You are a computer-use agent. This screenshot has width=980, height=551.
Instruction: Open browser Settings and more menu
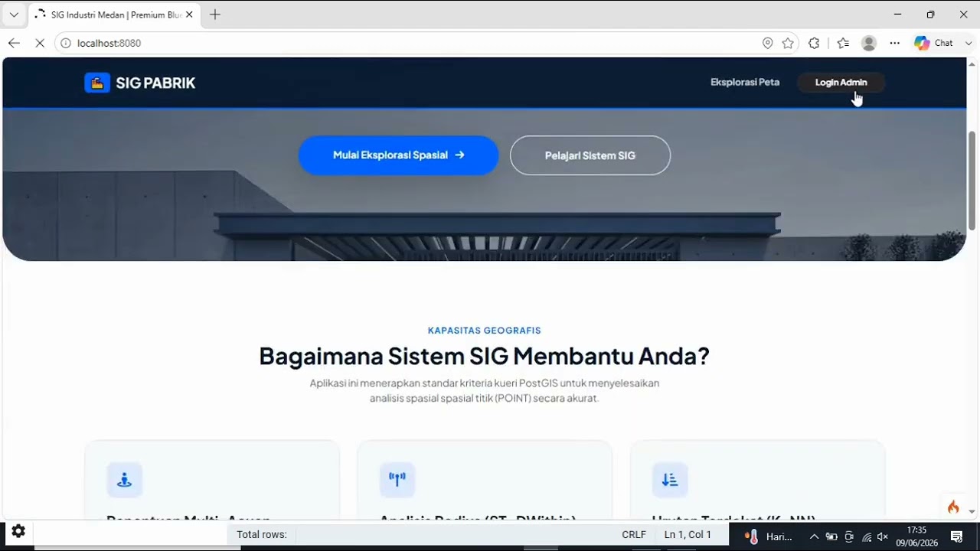[x=894, y=43]
